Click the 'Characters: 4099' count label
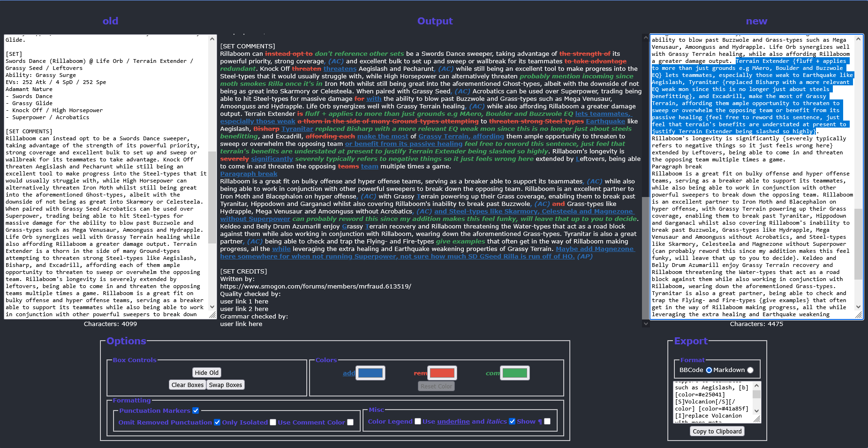This screenshot has width=868, height=448. [x=110, y=324]
